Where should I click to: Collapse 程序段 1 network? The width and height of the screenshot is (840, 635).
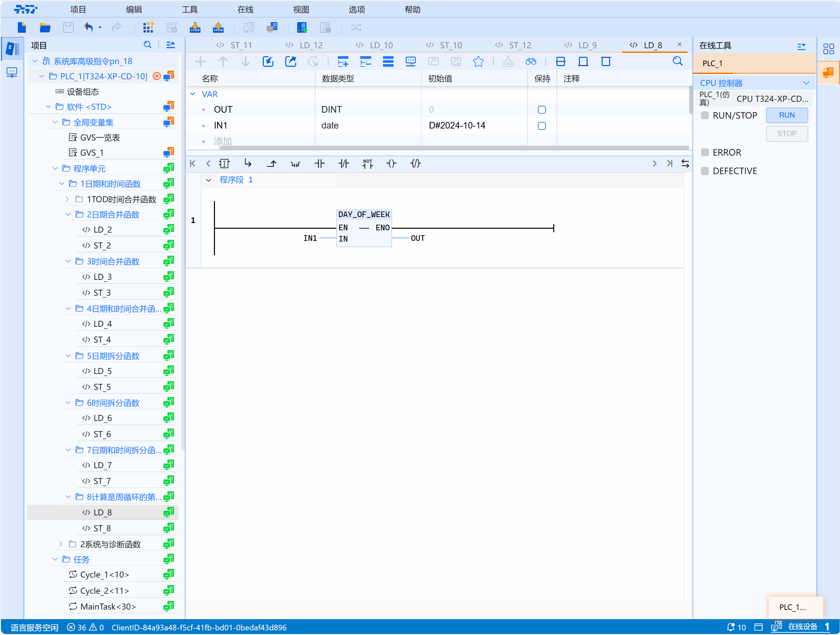coord(208,180)
